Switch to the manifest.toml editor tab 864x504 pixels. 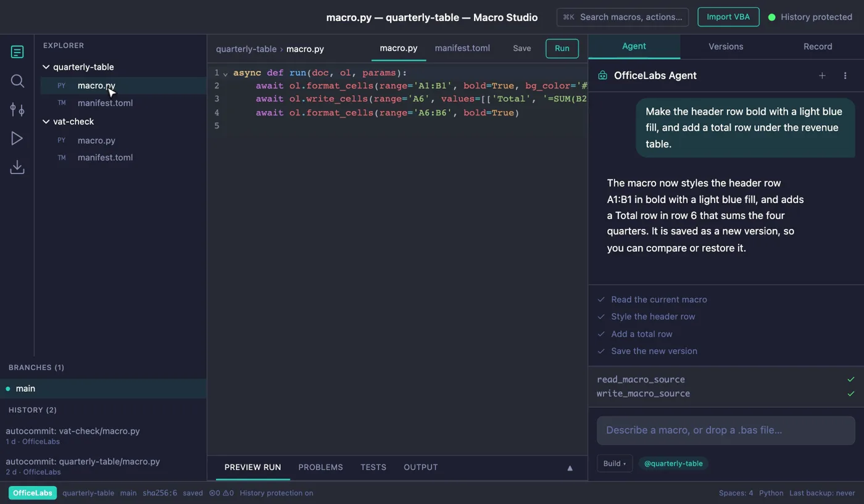462,48
